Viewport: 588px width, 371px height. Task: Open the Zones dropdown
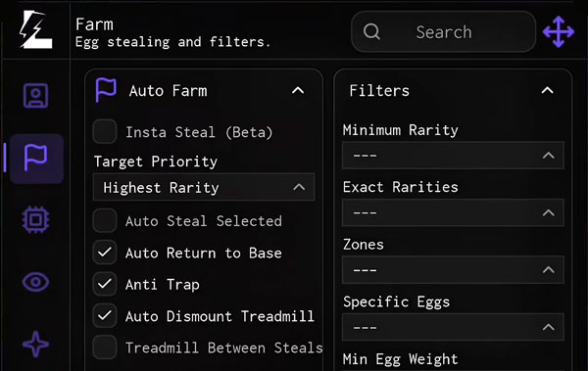(x=453, y=270)
